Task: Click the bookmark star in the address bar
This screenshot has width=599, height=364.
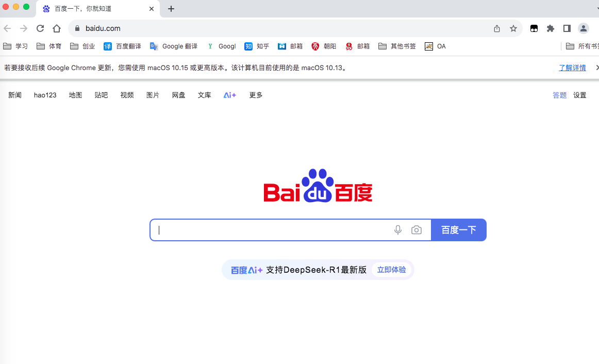Action: [513, 28]
